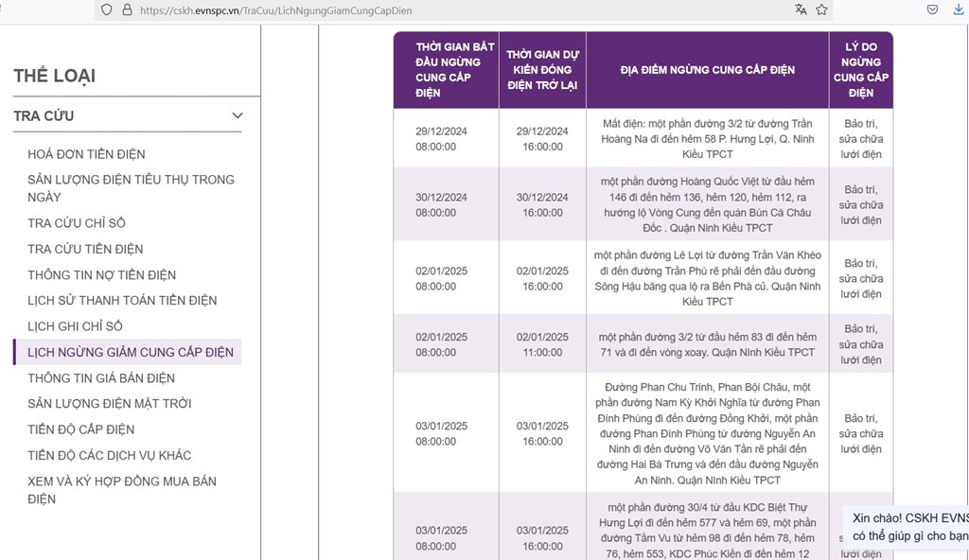Open LỊCH SỬ THANH TOÁN TIỀN ĐIỆN

click(122, 301)
